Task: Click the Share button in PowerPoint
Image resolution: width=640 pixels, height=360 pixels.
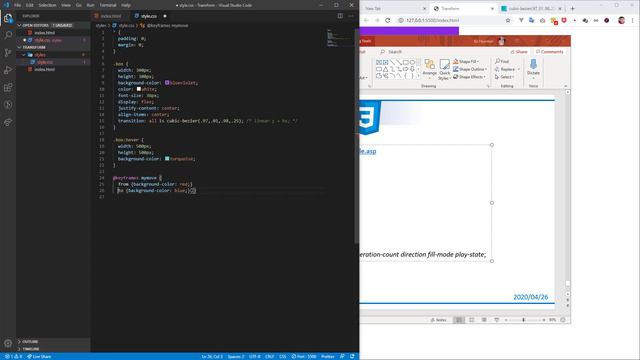Action: tap(519, 52)
